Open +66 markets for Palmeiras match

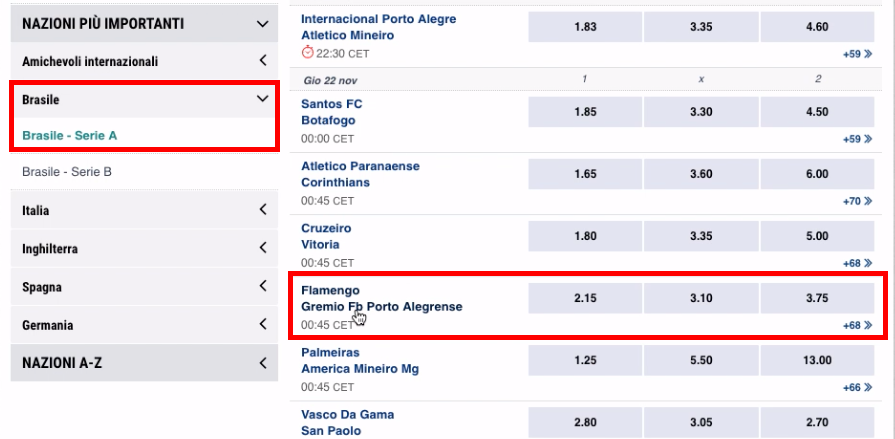tap(857, 388)
